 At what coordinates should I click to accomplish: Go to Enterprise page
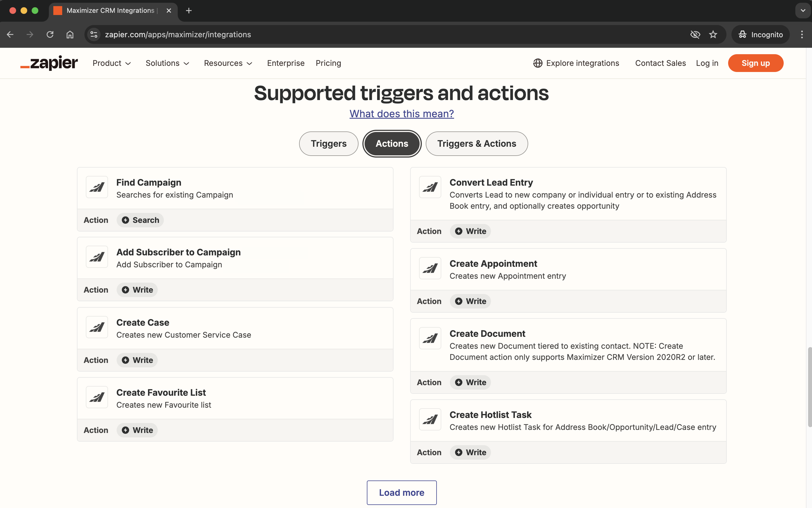click(286, 63)
